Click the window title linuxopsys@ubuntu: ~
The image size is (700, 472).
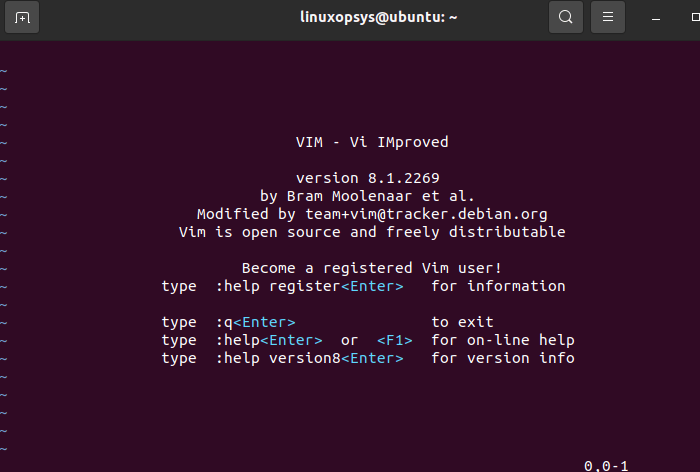pos(379,17)
